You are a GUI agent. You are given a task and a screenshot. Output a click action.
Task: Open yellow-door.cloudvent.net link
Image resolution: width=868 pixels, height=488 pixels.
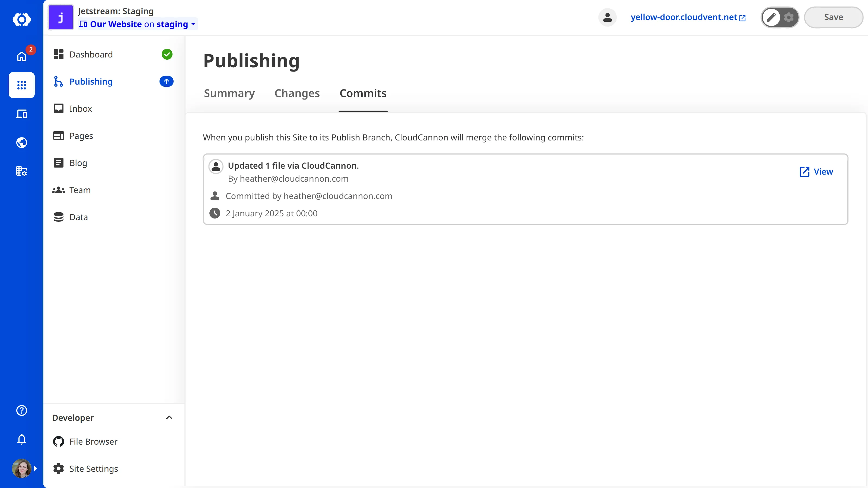688,17
